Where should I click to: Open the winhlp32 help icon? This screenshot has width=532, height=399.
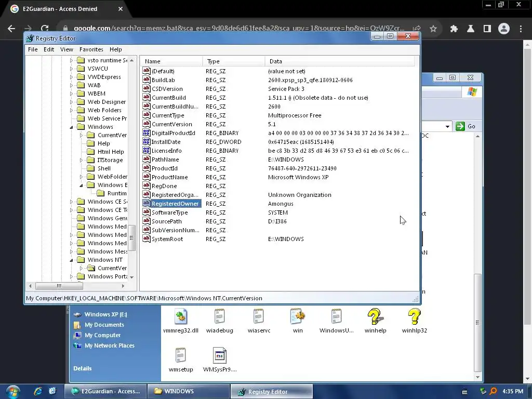click(414, 316)
